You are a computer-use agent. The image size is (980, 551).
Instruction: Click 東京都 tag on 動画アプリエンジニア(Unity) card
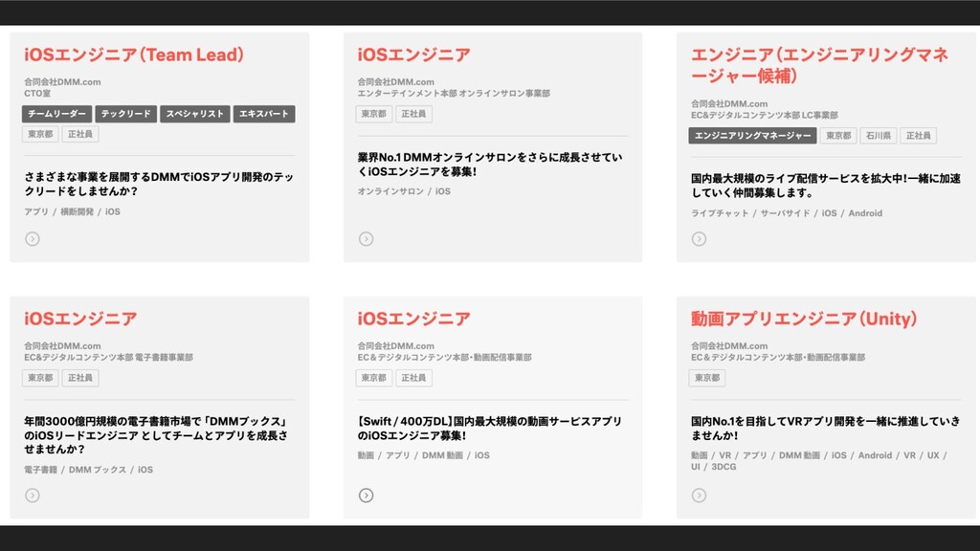pyautogui.click(x=707, y=378)
